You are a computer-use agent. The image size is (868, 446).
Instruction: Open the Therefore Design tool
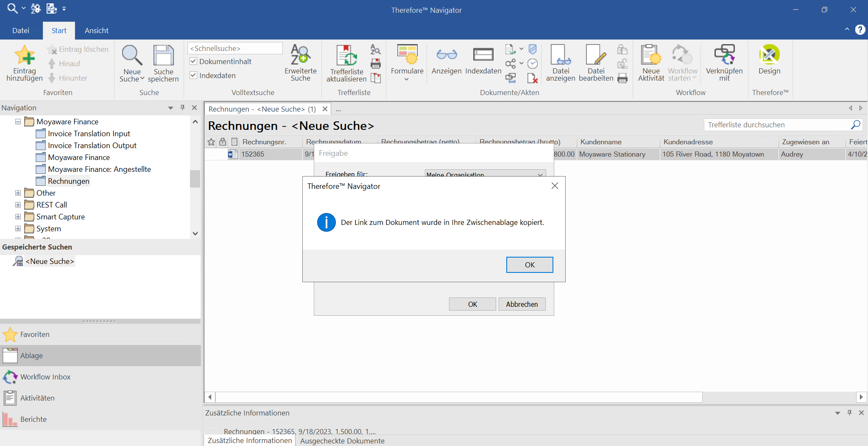[x=769, y=59]
